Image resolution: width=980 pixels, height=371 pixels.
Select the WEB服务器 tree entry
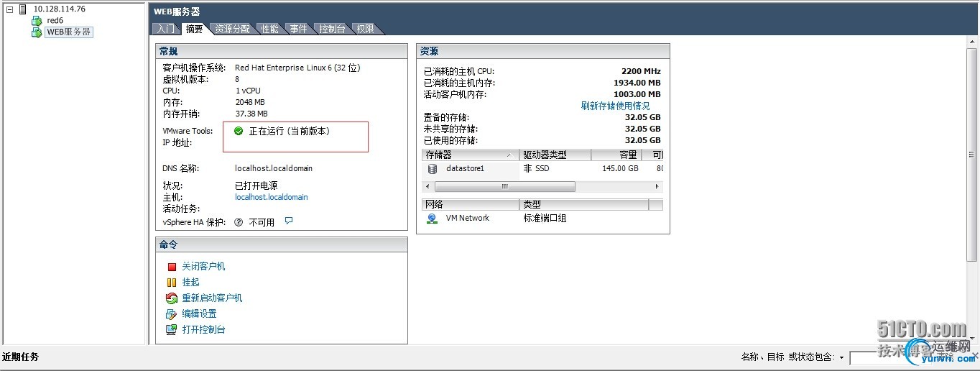[x=68, y=32]
